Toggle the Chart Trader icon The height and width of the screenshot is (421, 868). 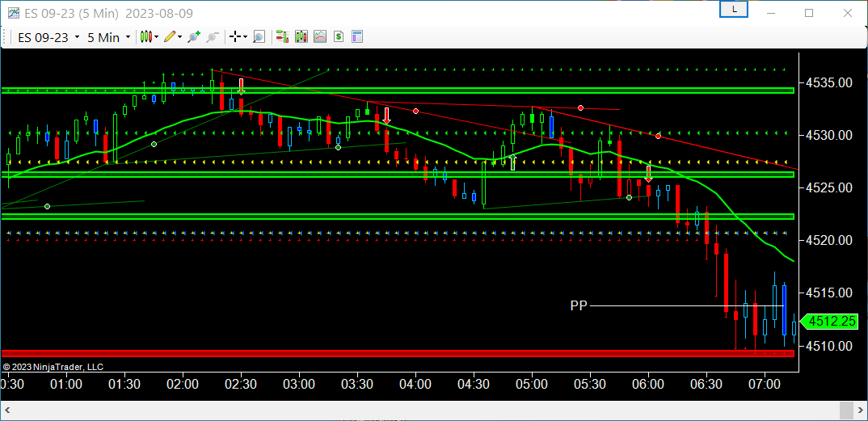[282, 37]
